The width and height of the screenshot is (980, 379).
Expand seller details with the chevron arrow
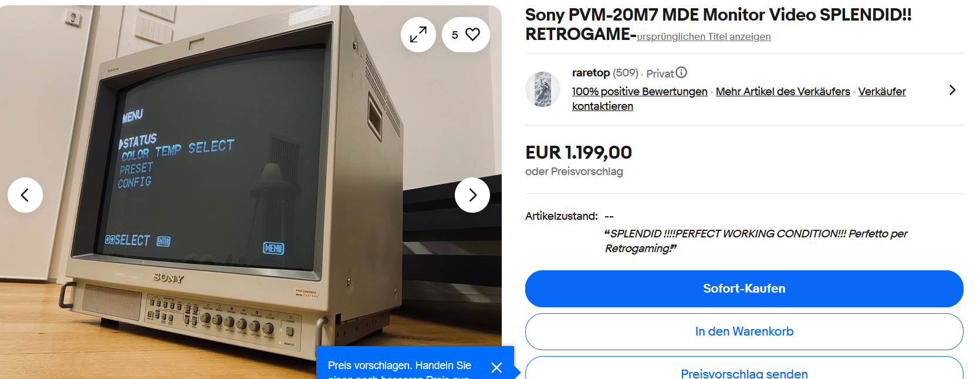pos(952,90)
